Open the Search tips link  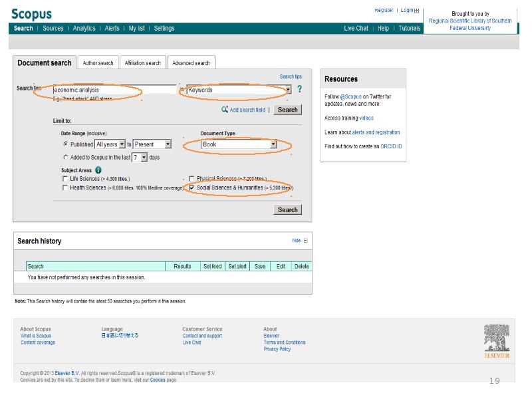291,77
